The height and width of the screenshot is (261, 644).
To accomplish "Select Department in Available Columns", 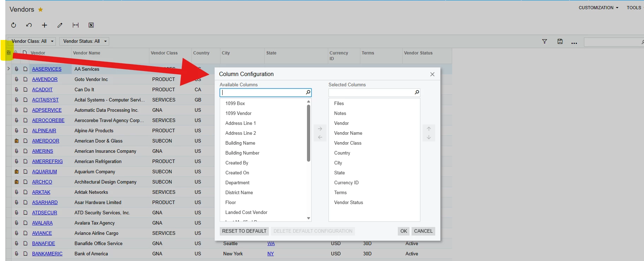I will click(x=237, y=182).
